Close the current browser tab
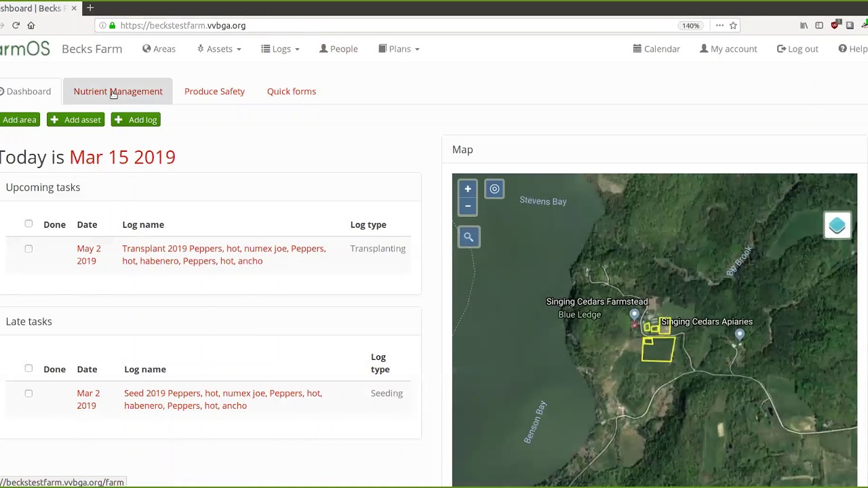 [x=74, y=8]
